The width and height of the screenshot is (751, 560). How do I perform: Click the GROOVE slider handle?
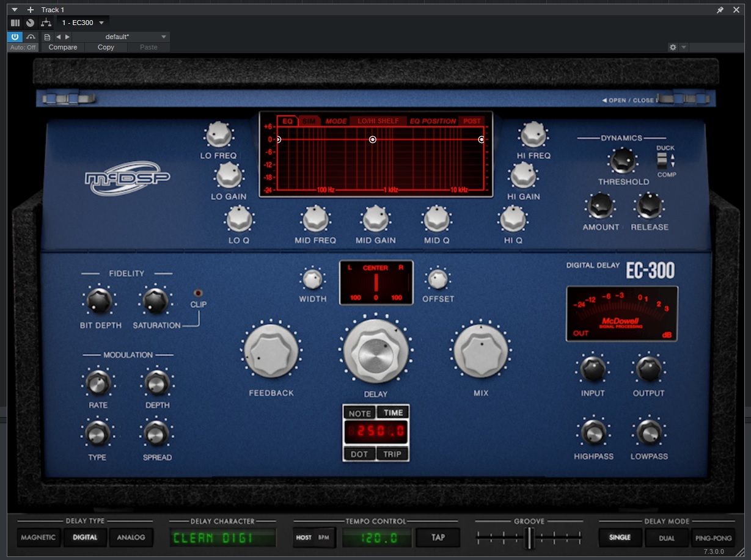pyautogui.click(x=530, y=537)
